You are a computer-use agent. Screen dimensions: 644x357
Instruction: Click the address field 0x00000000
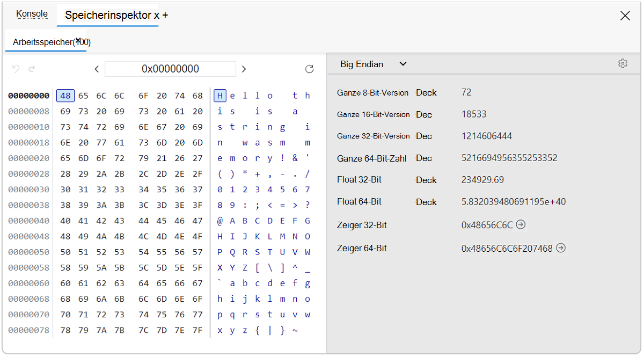pos(170,69)
